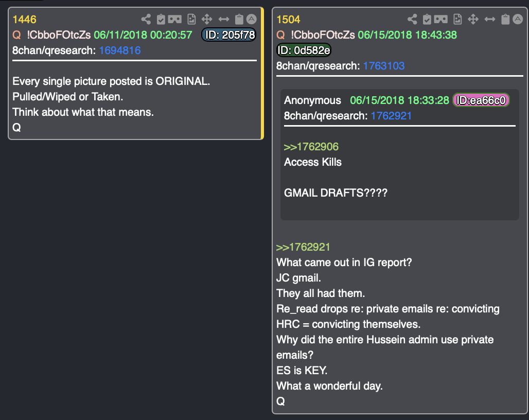Select the pink ID:ea66c0 badge
This screenshot has height=420, width=529.
[481, 100]
